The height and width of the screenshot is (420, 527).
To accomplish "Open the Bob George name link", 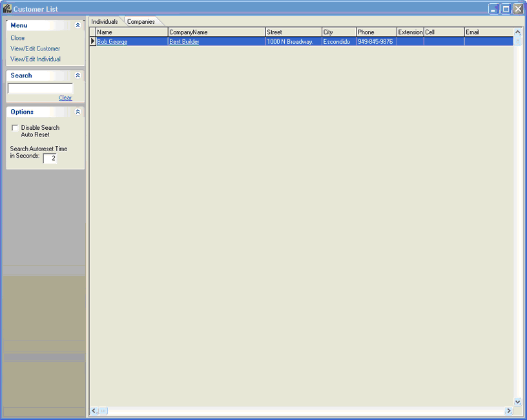I will coord(112,41).
